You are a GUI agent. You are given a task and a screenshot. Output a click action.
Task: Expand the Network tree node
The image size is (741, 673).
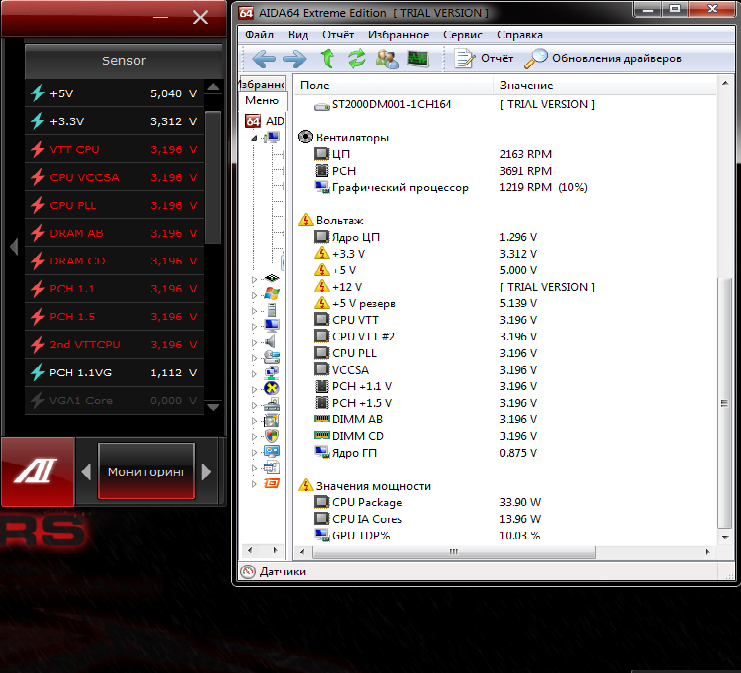(x=254, y=374)
